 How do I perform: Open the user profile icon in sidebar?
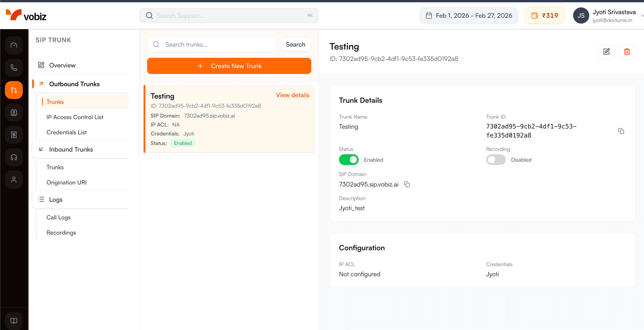coord(14,180)
